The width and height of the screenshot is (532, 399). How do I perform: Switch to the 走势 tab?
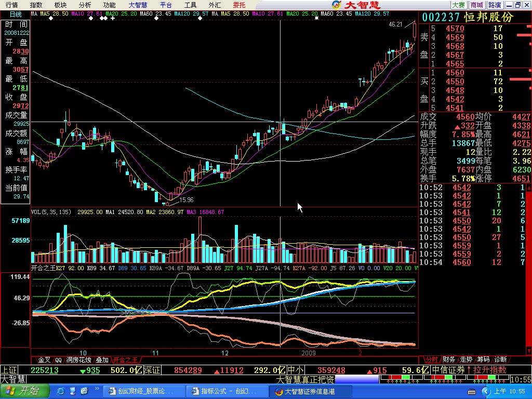pyautogui.click(x=466, y=359)
